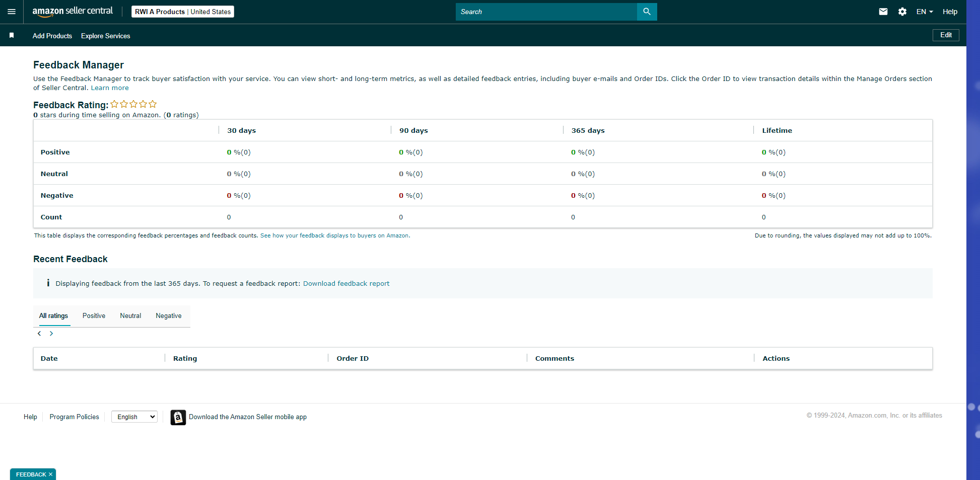980x480 pixels.
Task: Click the 90 days Neutral 0 %(0) value
Action: pyautogui.click(x=411, y=174)
